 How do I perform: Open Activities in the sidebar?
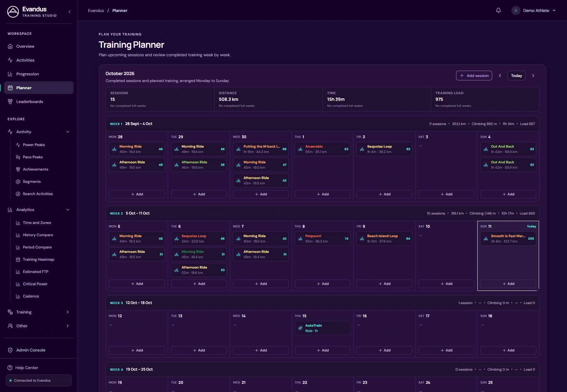point(39,60)
